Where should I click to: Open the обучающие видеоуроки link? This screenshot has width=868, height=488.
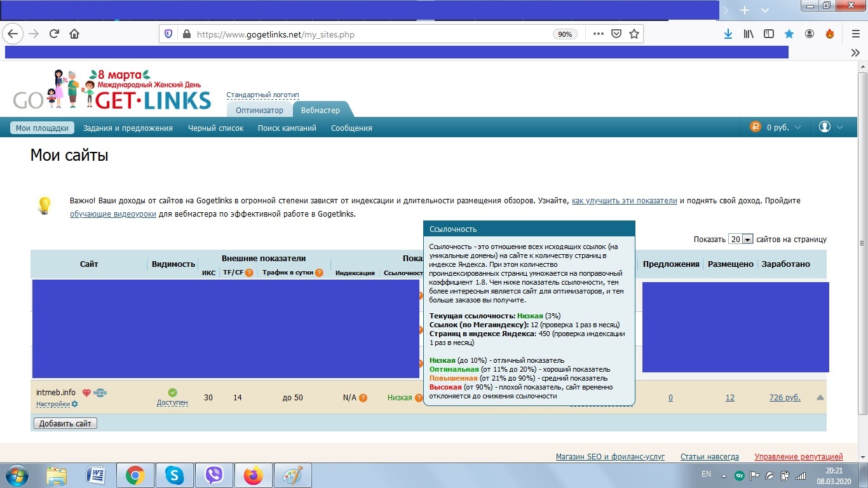pyautogui.click(x=113, y=214)
